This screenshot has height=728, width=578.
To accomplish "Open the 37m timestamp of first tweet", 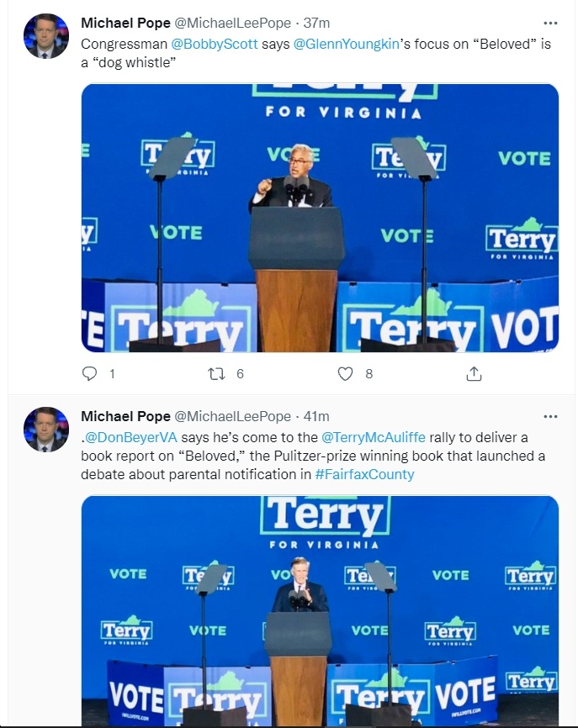I will coord(316,23).
